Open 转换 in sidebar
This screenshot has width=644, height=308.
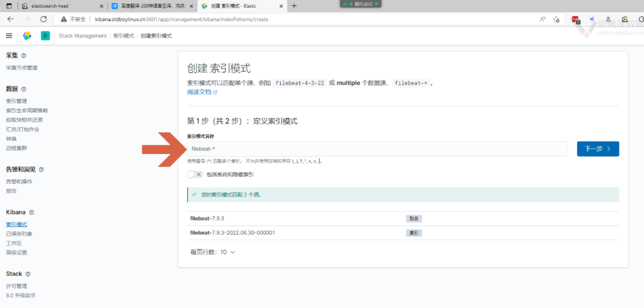tap(11, 139)
